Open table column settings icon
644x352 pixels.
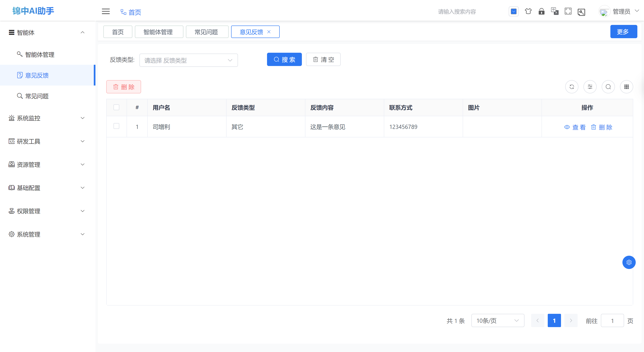[x=590, y=87]
